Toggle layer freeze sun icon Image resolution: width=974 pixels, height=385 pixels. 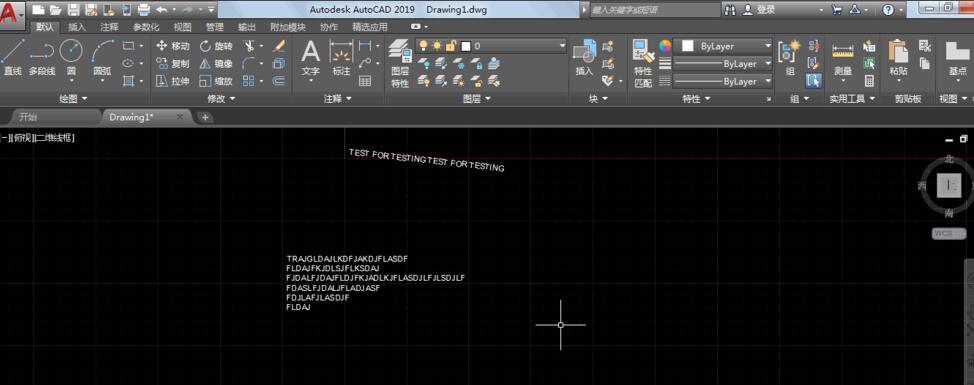click(437, 46)
